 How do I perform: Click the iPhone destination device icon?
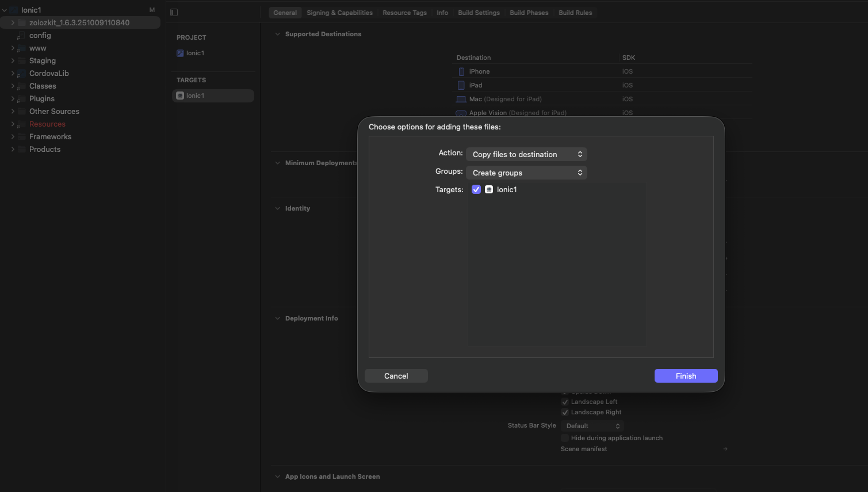coord(461,71)
